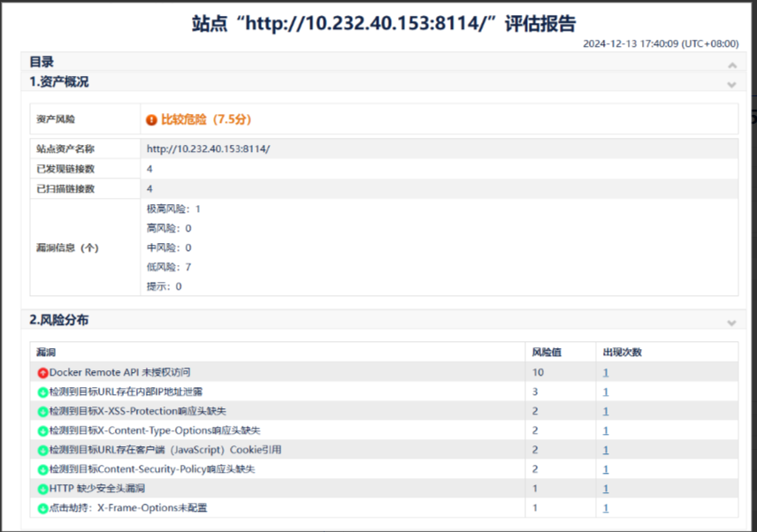
Task: Open the 1 link beside 内部IP地址泄露
Action: click(605, 391)
